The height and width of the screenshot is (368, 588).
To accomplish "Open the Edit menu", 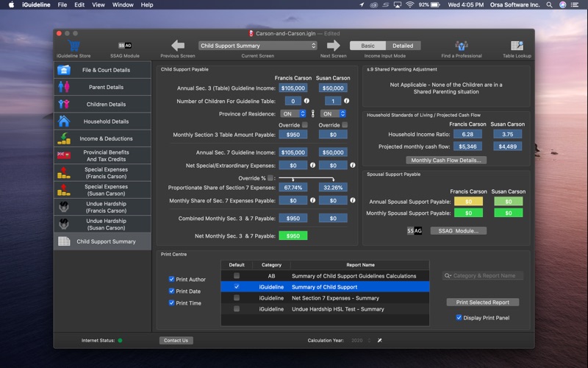I will tap(79, 5).
